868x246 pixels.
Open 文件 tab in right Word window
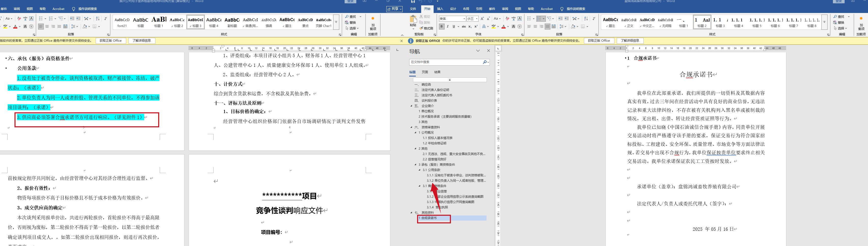(x=413, y=9)
